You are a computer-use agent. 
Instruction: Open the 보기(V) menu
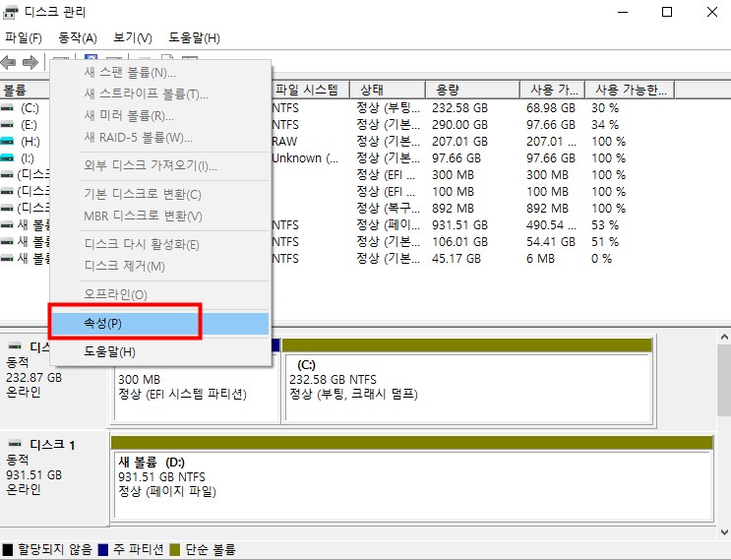[x=133, y=37]
